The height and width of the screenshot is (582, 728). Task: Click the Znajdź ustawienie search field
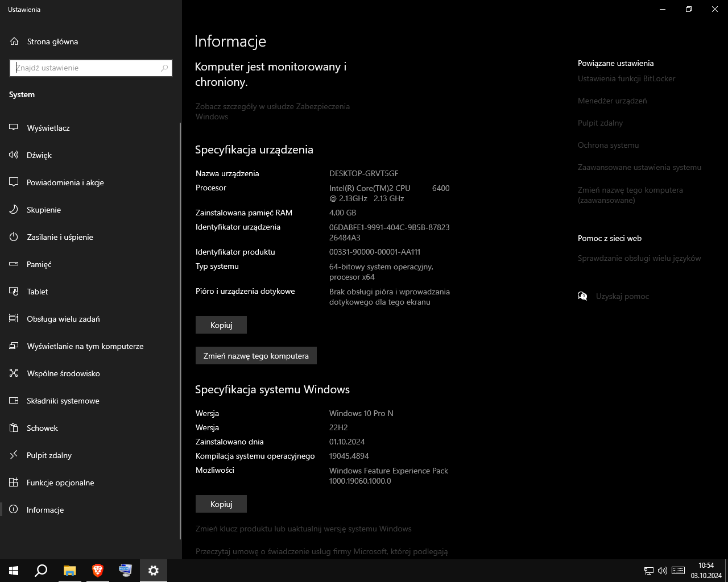pyautogui.click(x=91, y=68)
